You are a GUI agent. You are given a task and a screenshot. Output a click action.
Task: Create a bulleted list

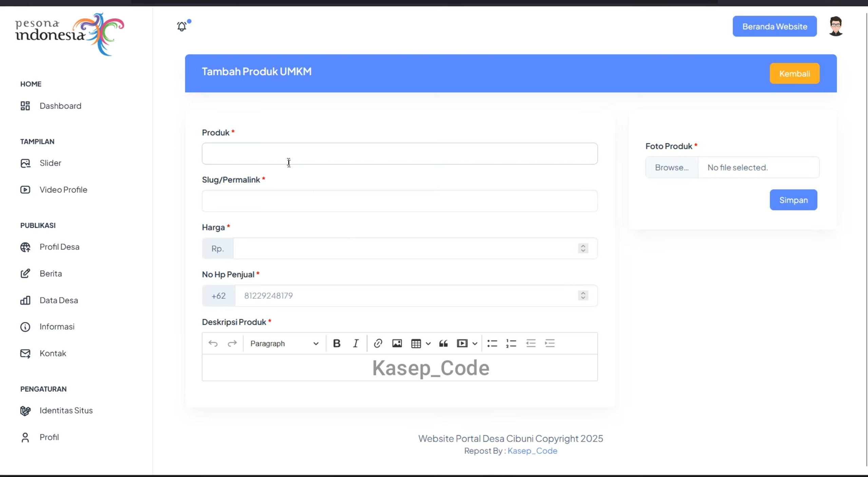tap(492, 344)
